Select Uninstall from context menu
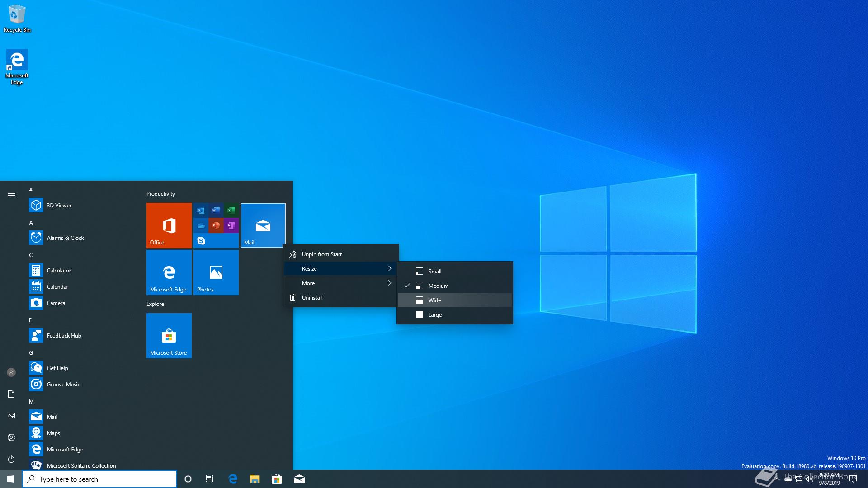Screen dimensions: 868x488 (341, 297)
